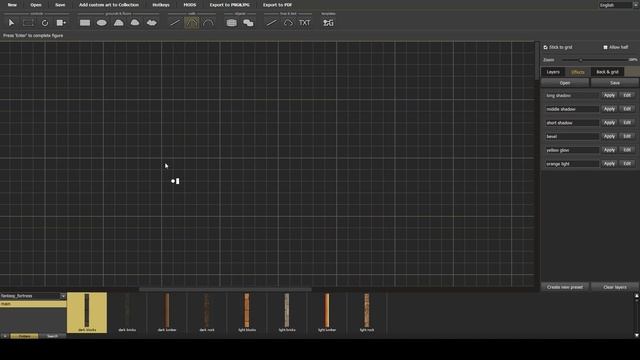Edit the orange light effect
This screenshot has height=360, width=640.
(x=627, y=164)
